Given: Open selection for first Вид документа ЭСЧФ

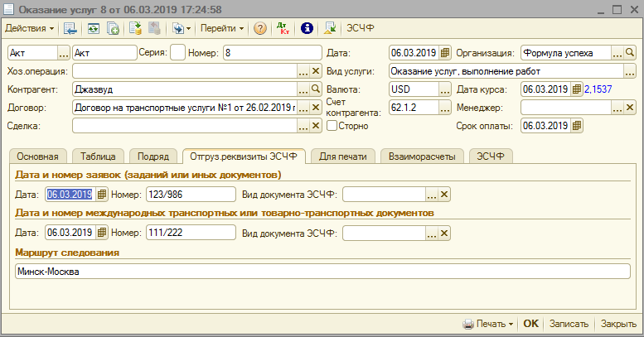Looking at the screenshot, I should click(x=432, y=194).
